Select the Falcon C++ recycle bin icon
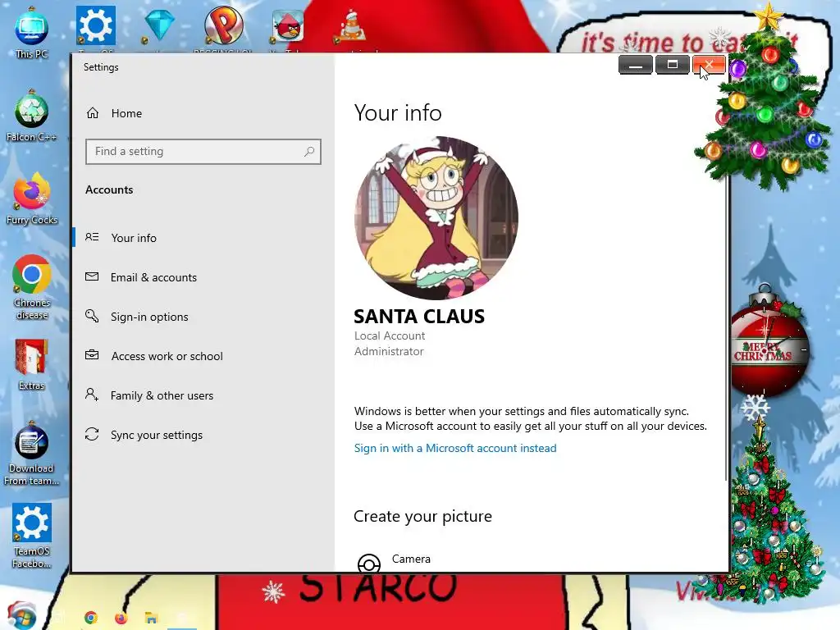 pos(32,116)
